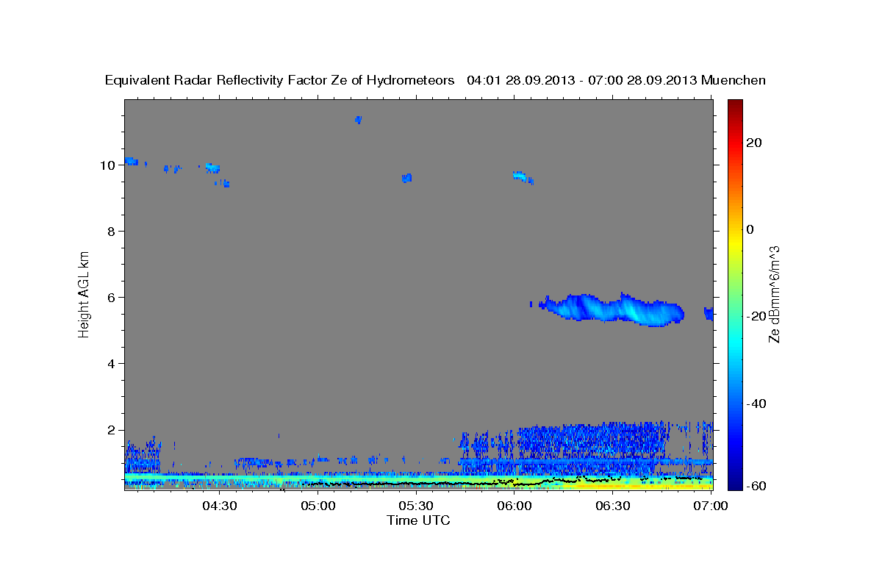This screenshot has height=588, width=882.
Task: Click the 'Time UTC' axis label
Action: [418, 520]
